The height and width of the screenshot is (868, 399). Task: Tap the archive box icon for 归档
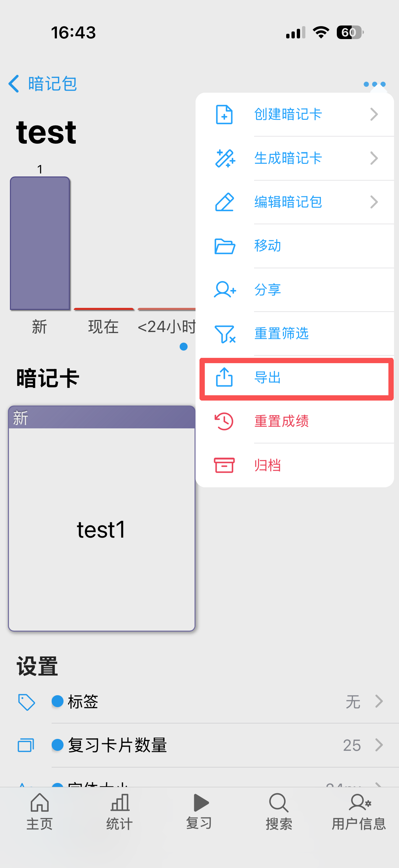(x=224, y=465)
